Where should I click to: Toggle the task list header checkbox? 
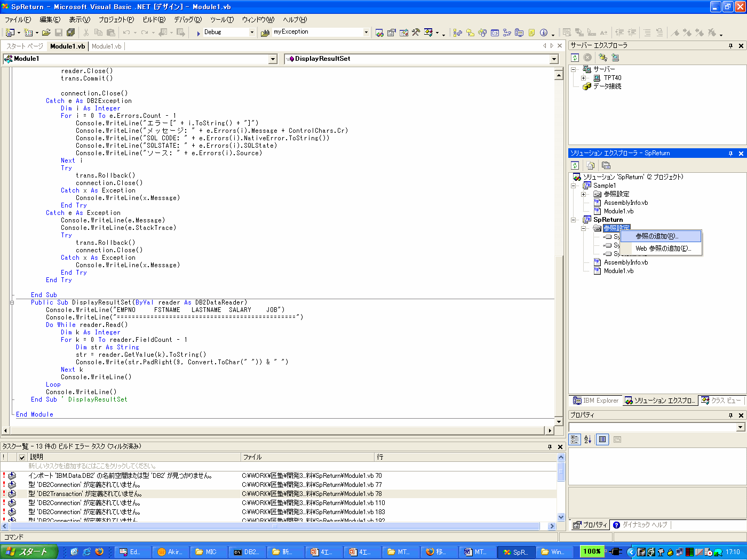pyautogui.click(x=22, y=457)
